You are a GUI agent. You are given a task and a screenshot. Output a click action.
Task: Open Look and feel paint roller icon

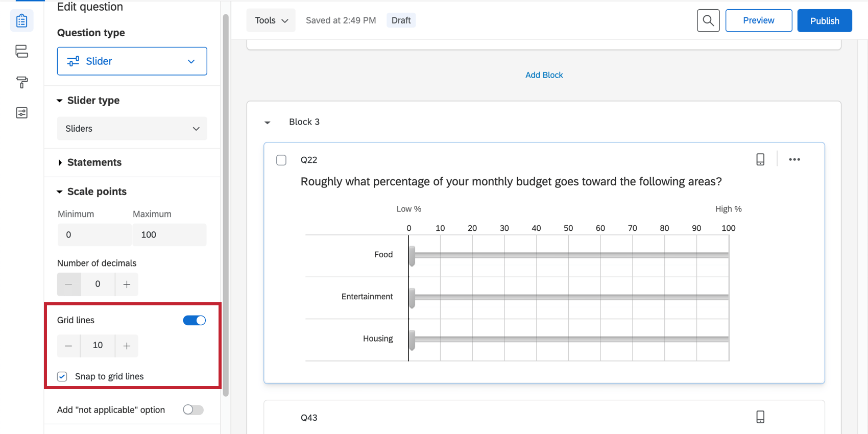click(21, 82)
